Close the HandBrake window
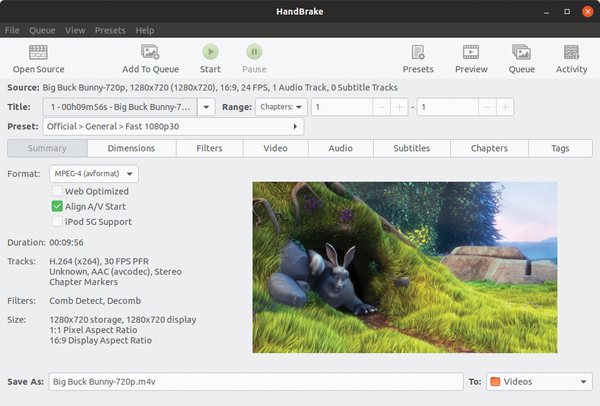Viewport: 600px width, 406px height. (x=587, y=11)
